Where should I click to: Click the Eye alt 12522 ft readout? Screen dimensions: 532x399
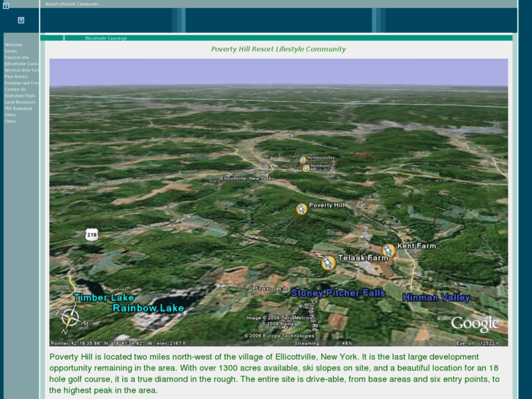(478, 343)
